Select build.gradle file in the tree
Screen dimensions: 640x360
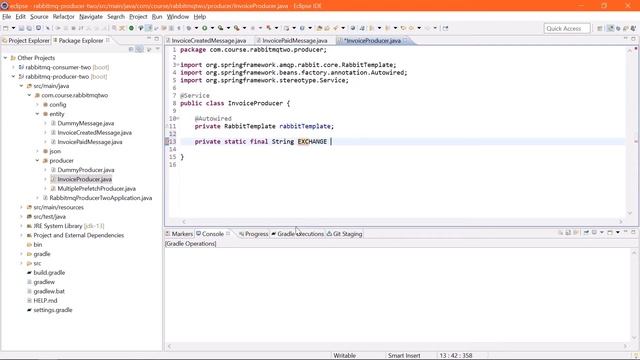[49, 273]
